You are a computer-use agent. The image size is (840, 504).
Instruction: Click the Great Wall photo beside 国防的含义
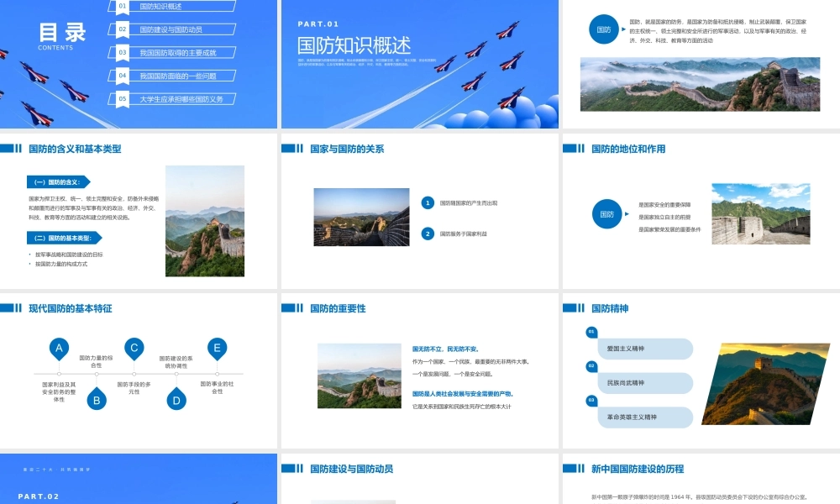point(205,221)
